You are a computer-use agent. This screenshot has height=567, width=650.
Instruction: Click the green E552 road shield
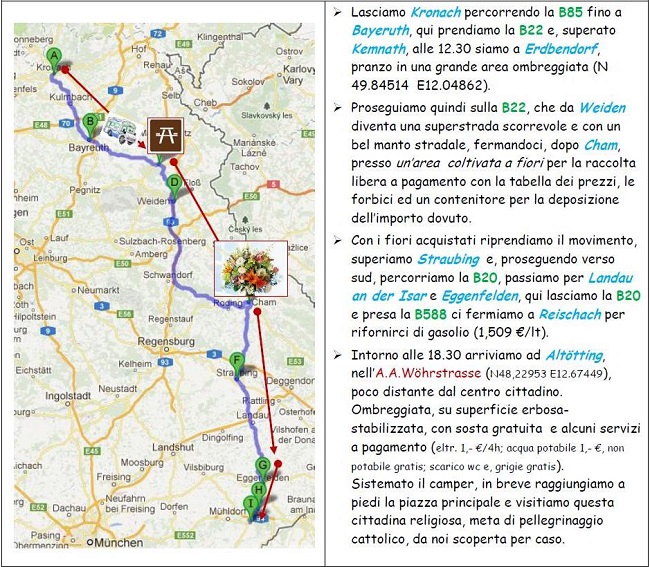(x=185, y=535)
